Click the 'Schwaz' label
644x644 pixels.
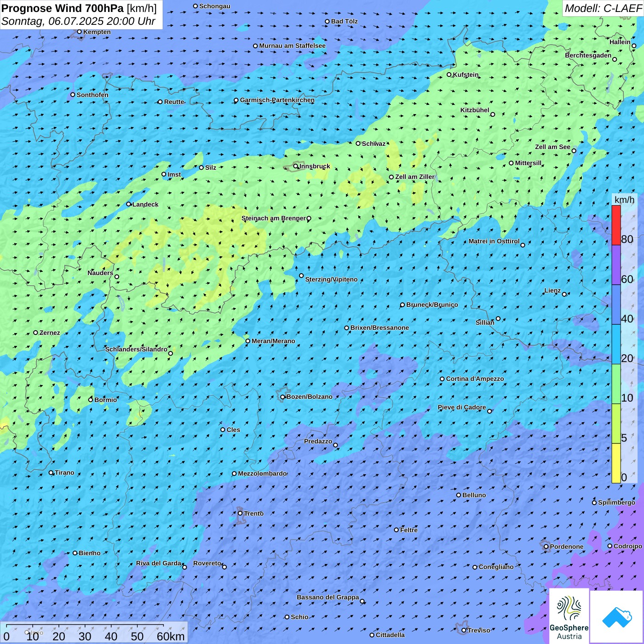pyautogui.click(x=374, y=144)
